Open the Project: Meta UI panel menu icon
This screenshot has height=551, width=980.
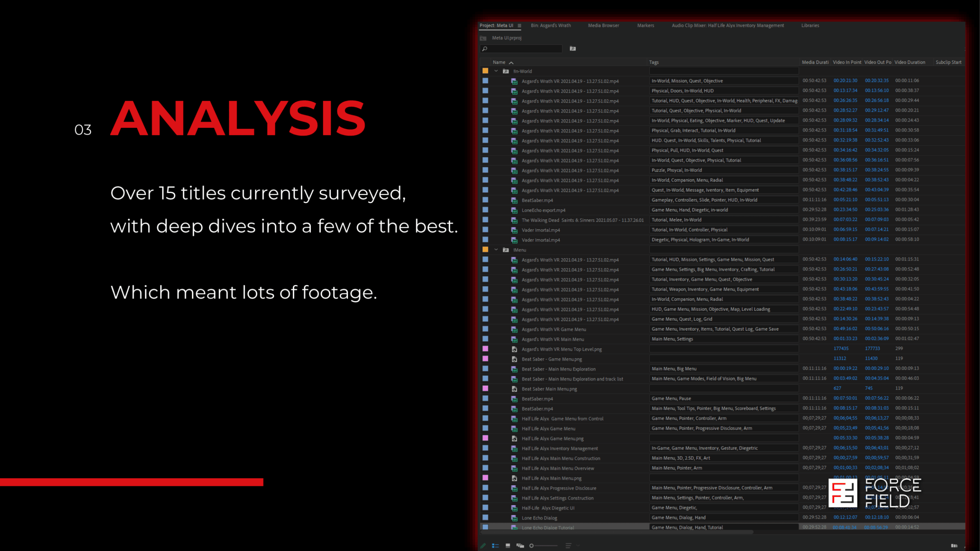pos(519,26)
